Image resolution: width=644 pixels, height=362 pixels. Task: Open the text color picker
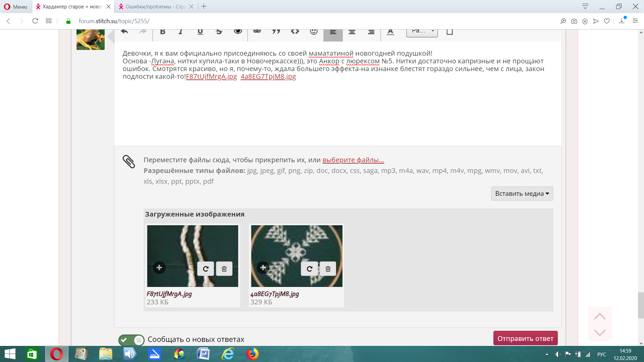point(390,32)
